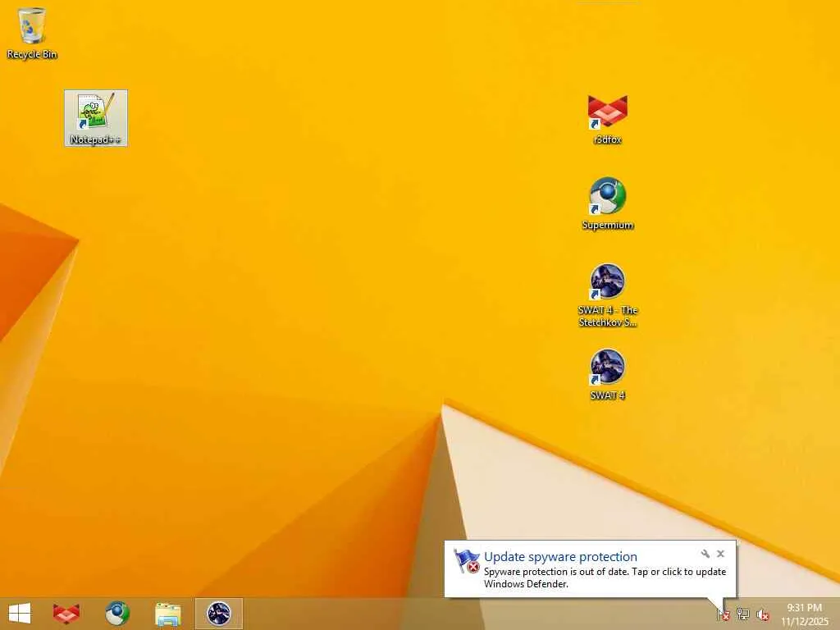The image size is (840, 630).
Task: Switch to SWAT 4 taskbar button
Action: (218, 614)
